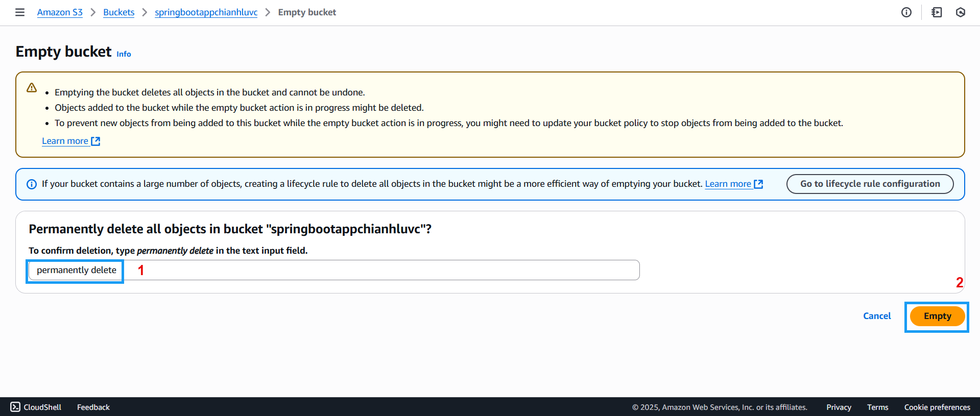Click the info circle icon in top bar
Viewport: 980px width, 416px height.
906,12
